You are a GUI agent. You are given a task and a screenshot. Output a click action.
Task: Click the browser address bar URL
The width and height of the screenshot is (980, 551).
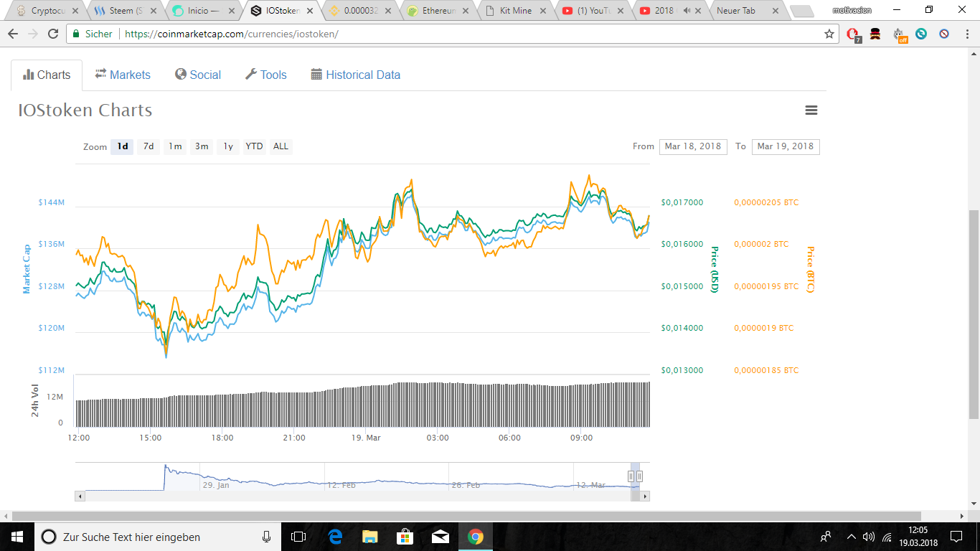click(232, 34)
